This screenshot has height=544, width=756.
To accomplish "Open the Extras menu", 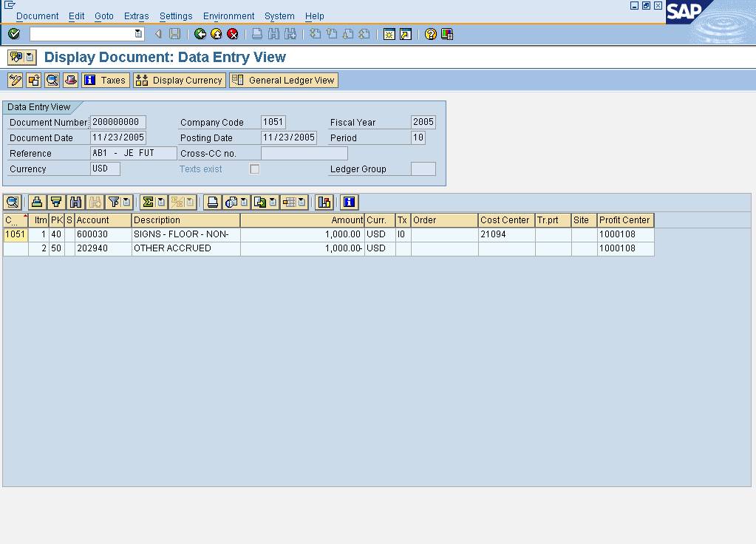I will tap(137, 16).
